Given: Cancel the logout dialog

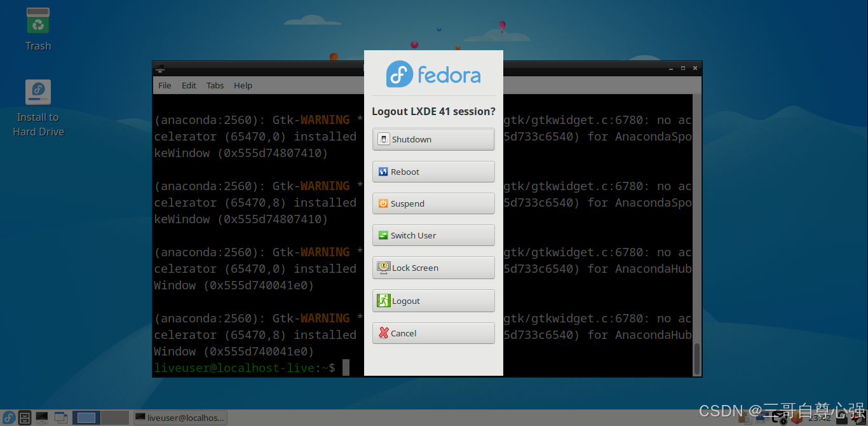Looking at the screenshot, I should tap(433, 333).
